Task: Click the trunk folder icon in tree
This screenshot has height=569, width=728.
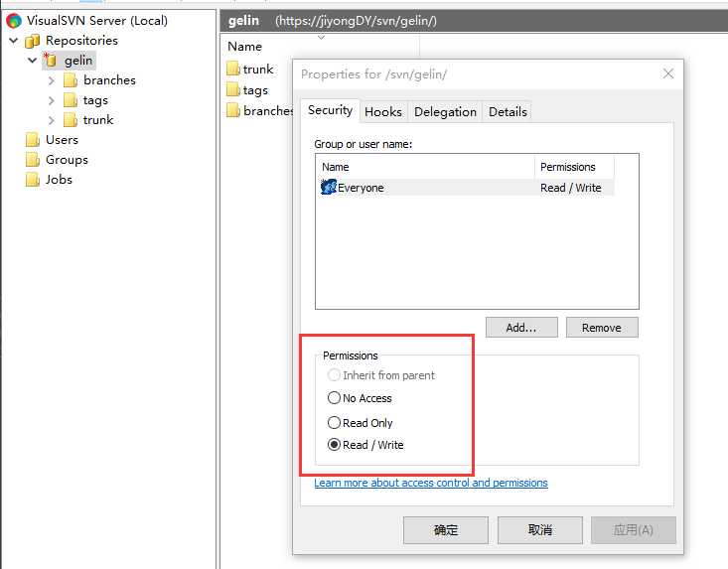Action: pyautogui.click(x=71, y=120)
